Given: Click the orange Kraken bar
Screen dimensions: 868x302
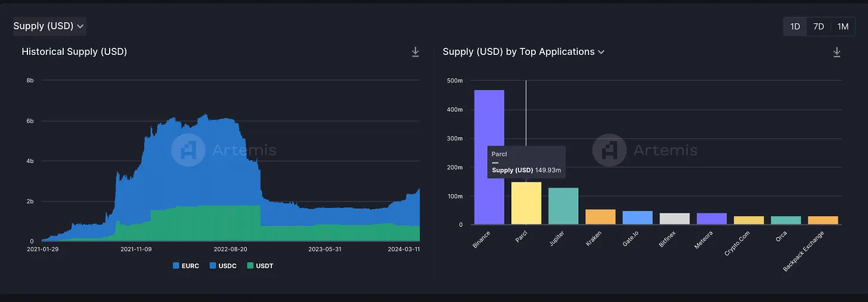Looking at the screenshot, I should tap(600, 217).
